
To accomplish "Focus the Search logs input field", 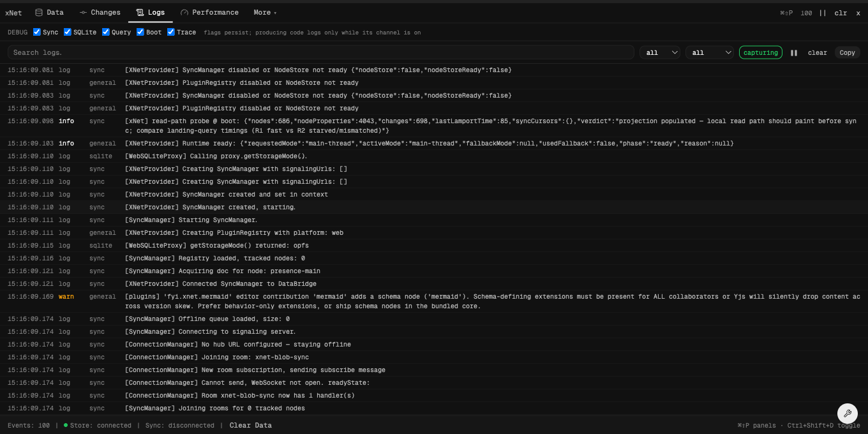I will (x=321, y=52).
